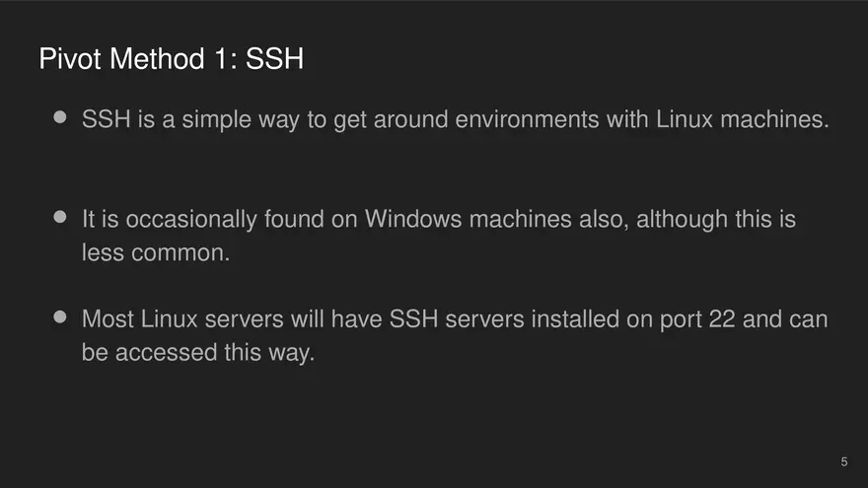Click slide number 5 in the corner
This screenshot has height=488, width=868.
coord(843,461)
